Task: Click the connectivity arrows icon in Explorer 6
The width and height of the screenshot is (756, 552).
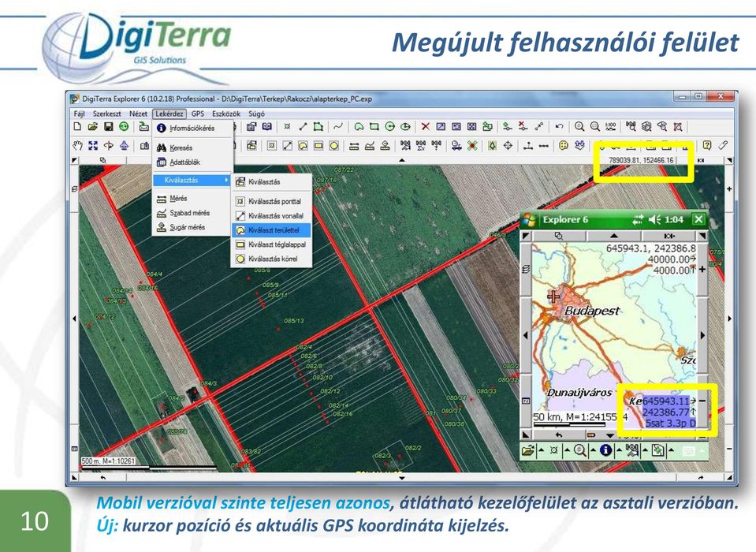Action: (x=638, y=220)
